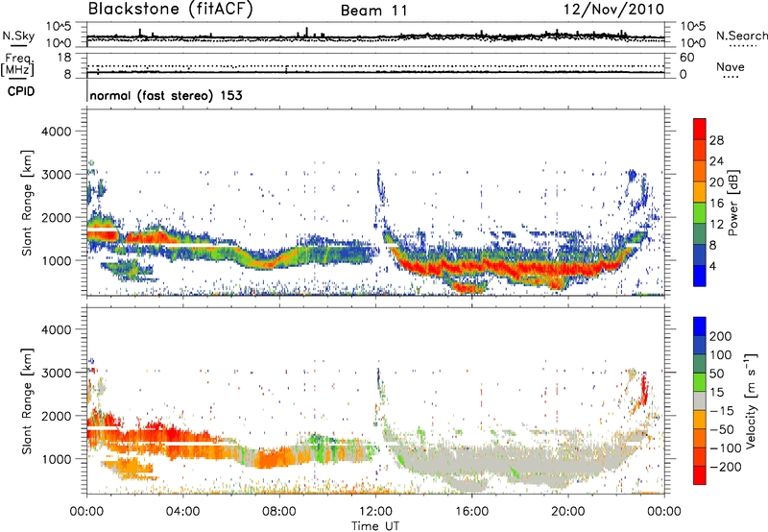Click the 'N.Sky' legend label
The image size is (768, 532).
pyautogui.click(x=18, y=36)
